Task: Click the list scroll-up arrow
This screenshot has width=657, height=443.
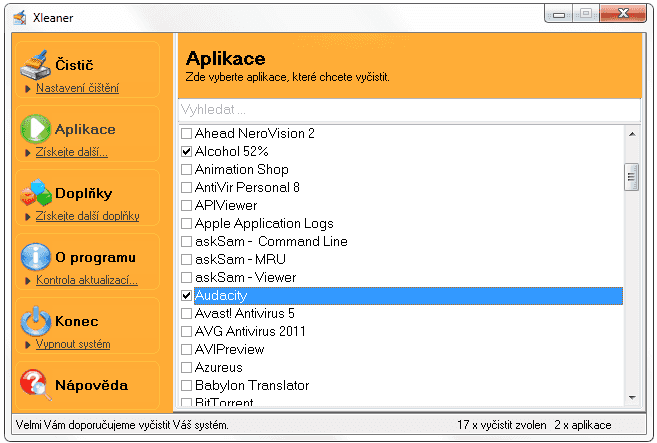Action: coord(632,135)
